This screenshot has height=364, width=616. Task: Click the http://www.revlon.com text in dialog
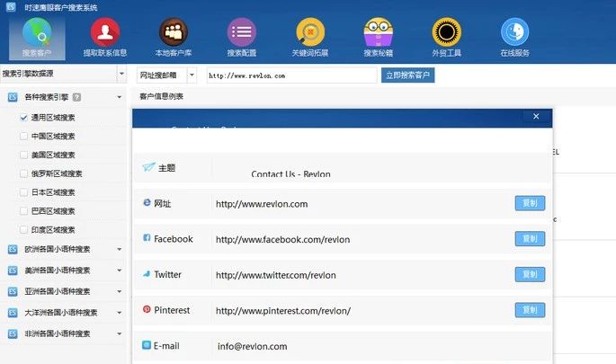coord(262,204)
